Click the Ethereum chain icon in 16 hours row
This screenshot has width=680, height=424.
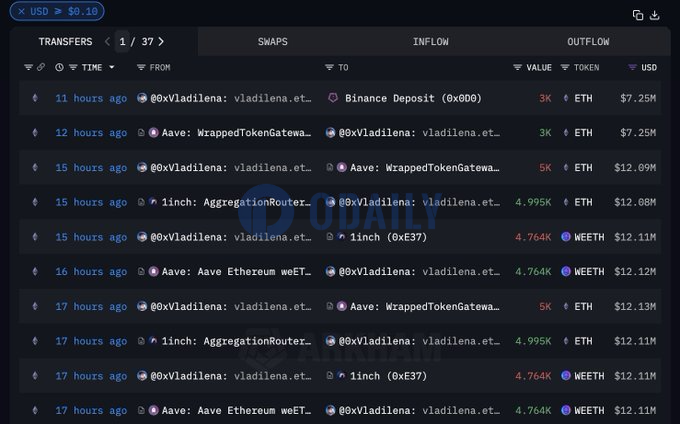(35, 271)
